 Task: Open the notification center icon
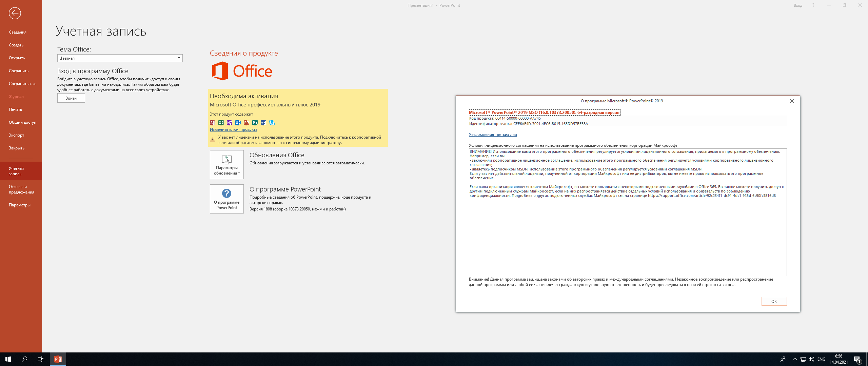[857, 359]
